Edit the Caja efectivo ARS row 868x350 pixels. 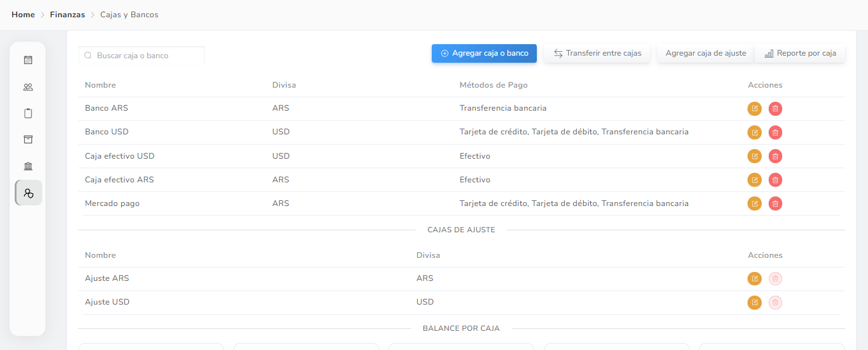(755, 180)
